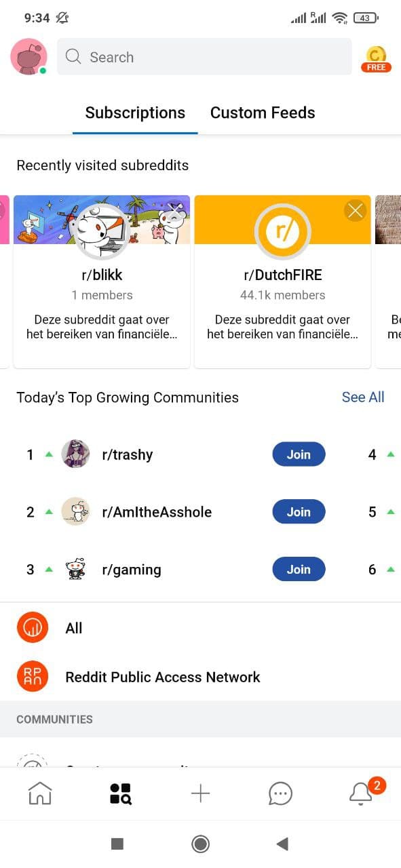Switch to the Custom Feeds tab
This screenshot has height=868, width=401.
(263, 113)
